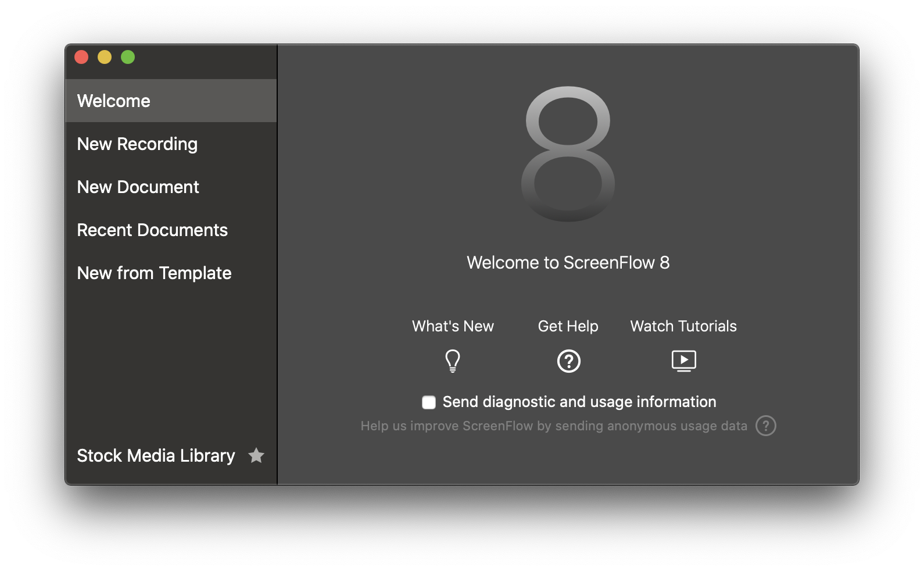Open the New Recording section
The image size is (924, 571).
(x=171, y=144)
